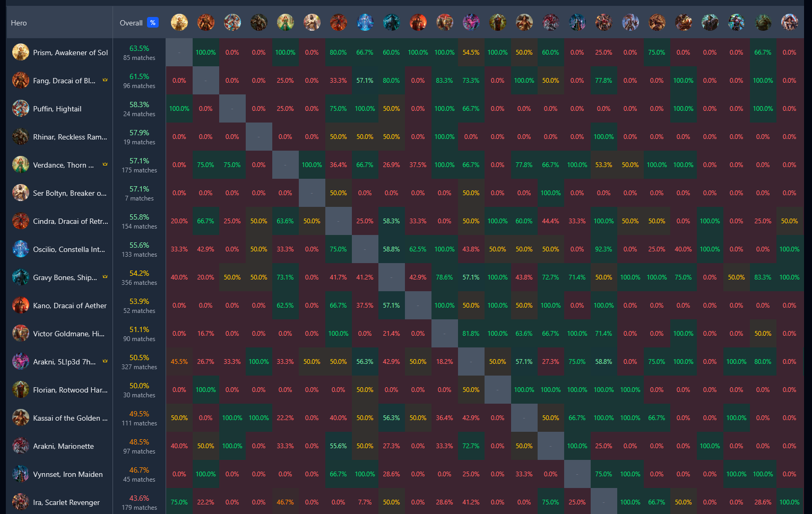Toggle the Overall percent display button
The height and width of the screenshot is (514, 812).
pos(153,22)
